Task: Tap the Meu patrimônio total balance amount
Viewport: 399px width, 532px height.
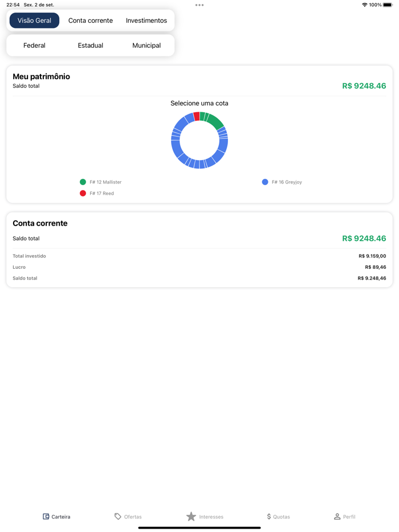Action: pyautogui.click(x=364, y=86)
